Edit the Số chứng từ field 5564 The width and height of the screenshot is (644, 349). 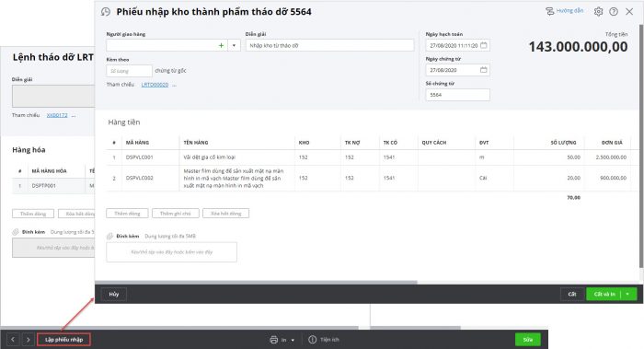tap(457, 95)
